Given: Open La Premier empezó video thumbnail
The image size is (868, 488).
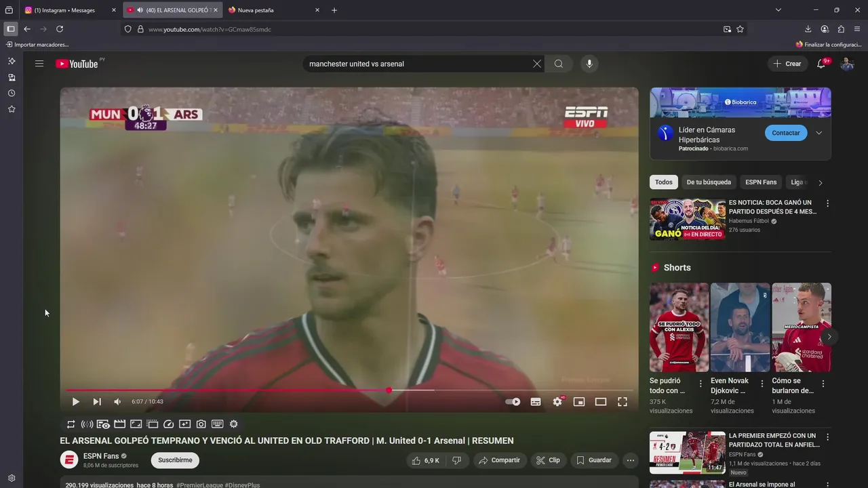Looking at the screenshot, I should point(688,453).
